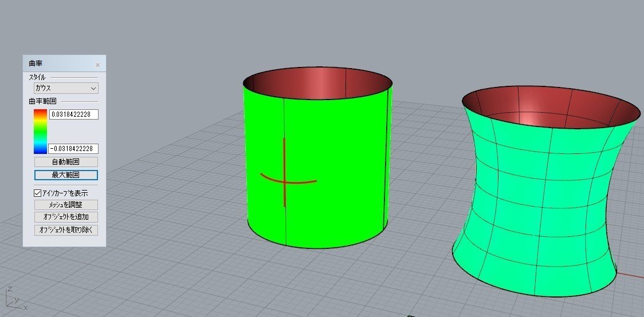
Task: Close the 曲率 panel
Action: (98, 65)
